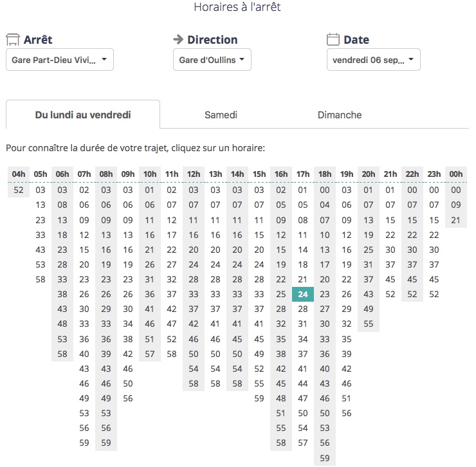The image size is (476, 467).
Task: Click the bus stop icon beside Arrêt
Action: point(13,40)
